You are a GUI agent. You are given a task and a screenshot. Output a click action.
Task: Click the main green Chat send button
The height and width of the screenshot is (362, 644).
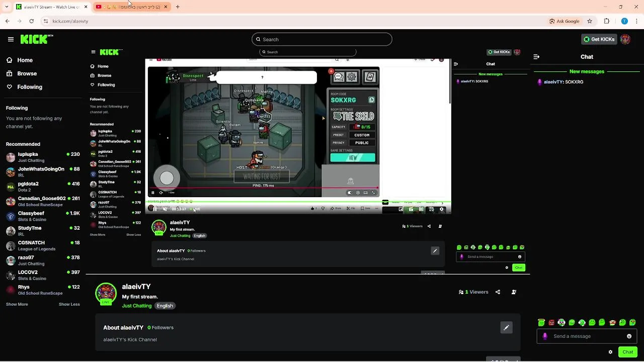[628, 352]
